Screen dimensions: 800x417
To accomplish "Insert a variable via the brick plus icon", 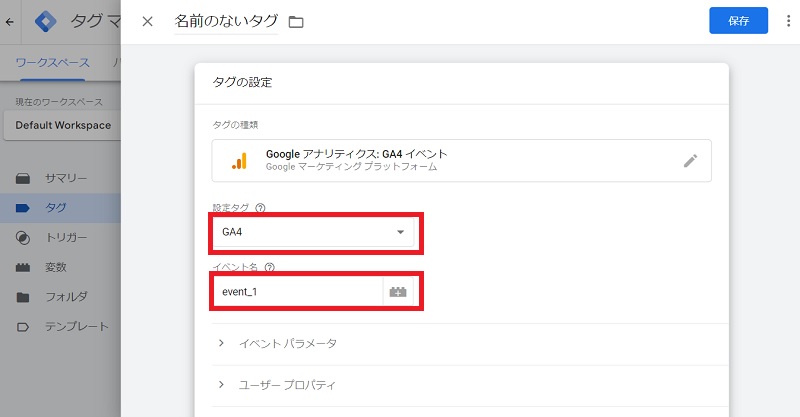I will 398,292.
